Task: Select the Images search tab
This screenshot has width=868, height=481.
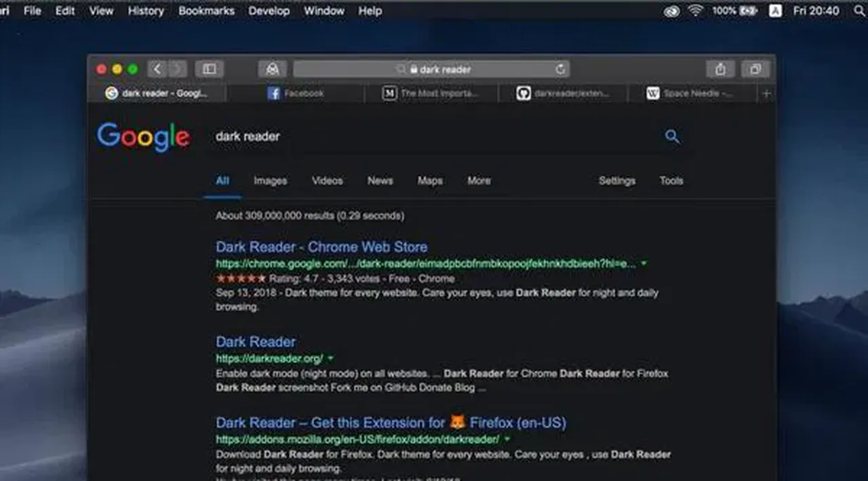Action: pyautogui.click(x=270, y=181)
